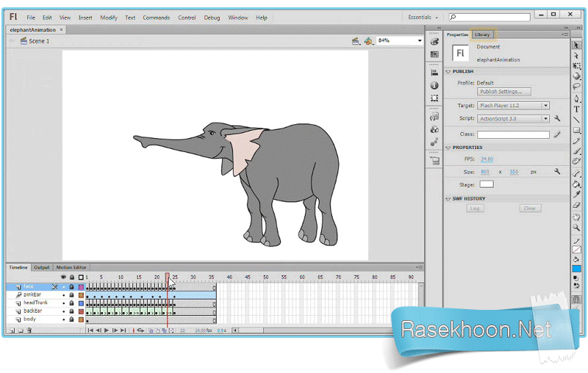The height and width of the screenshot is (373, 588).
Task: Open the Transform panel icon
Action: [434, 98]
